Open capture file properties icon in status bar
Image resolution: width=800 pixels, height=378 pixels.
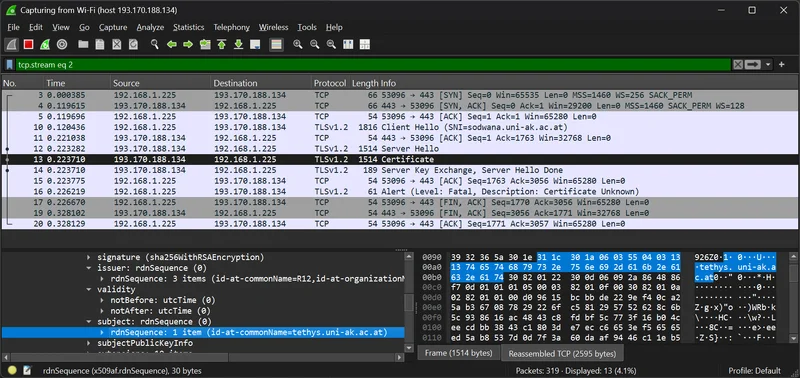(x=27, y=371)
